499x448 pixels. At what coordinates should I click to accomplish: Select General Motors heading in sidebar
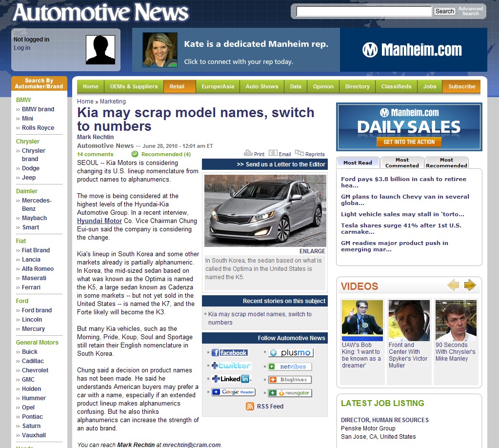coord(37,343)
